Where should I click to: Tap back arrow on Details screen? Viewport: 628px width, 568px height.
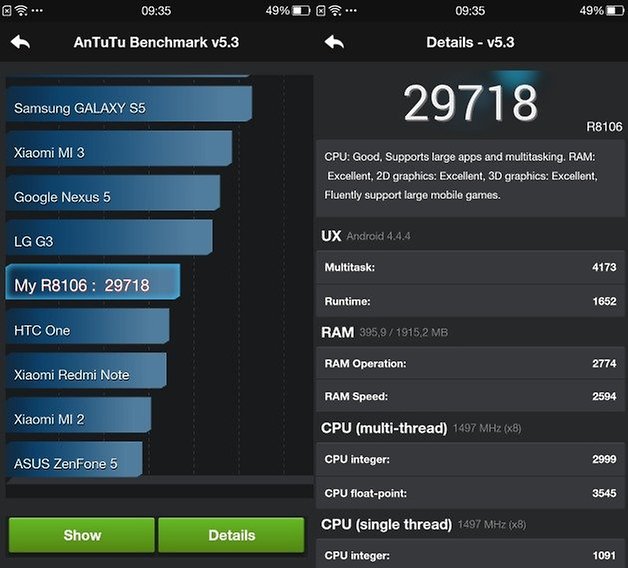(x=334, y=42)
